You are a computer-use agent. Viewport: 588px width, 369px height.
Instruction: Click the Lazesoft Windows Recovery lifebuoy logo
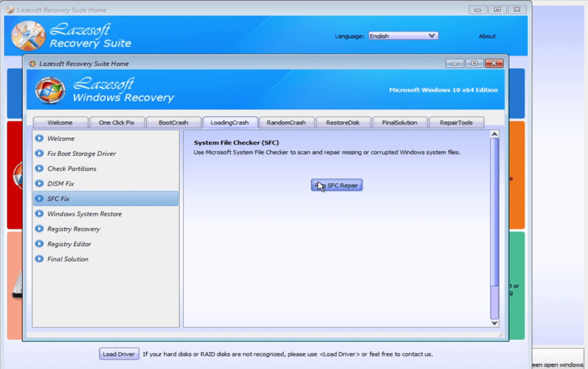[50, 90]
